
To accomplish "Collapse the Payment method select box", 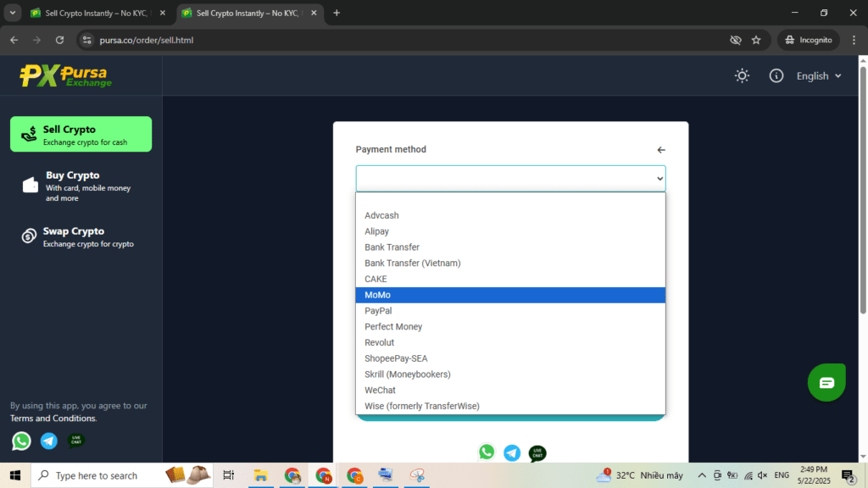I will point(510,178).
